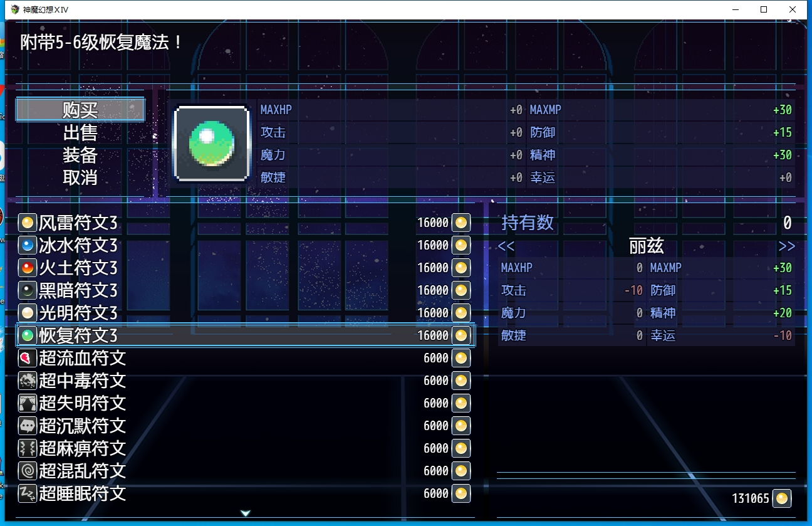Screen dimensions: 812x526
Task: Choose the 取消 (Cancel) command
Action: point(80,177)
